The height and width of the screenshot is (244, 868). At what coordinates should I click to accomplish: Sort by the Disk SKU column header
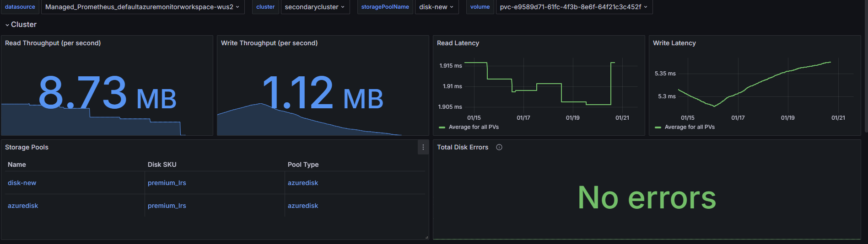pyautogui.click(x=162, y=164)
